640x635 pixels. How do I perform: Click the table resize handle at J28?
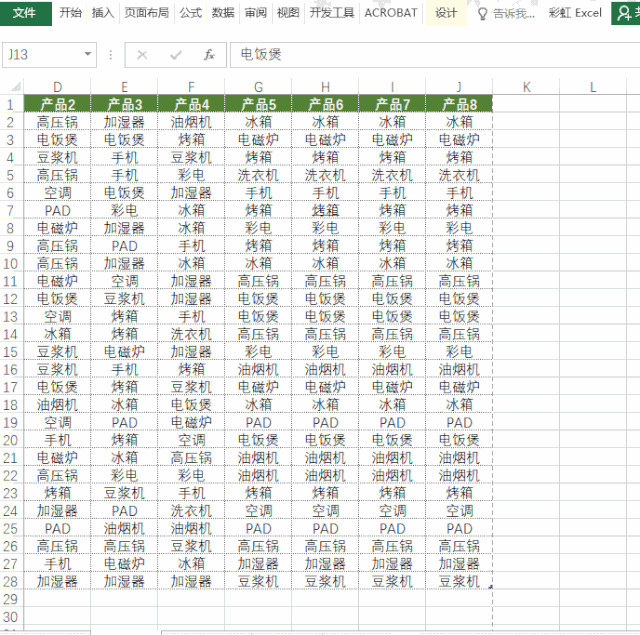(490, 587)
